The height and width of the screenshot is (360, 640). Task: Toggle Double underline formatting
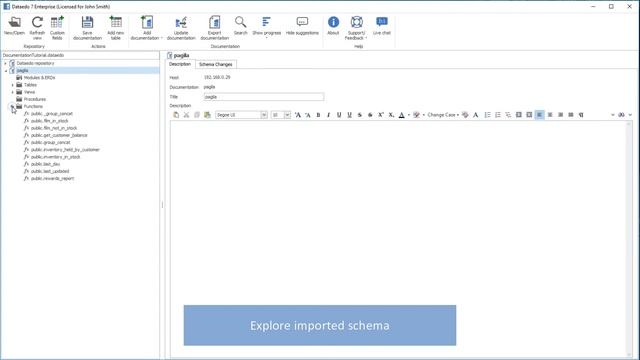coord(349,115)
